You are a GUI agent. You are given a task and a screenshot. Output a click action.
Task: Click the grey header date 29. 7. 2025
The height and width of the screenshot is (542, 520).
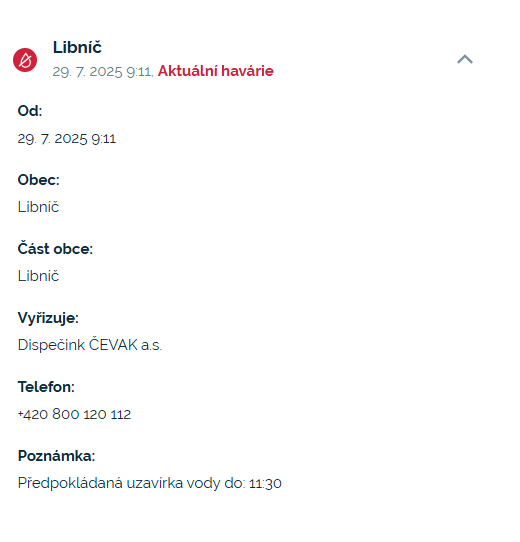[x=87, y=72]
